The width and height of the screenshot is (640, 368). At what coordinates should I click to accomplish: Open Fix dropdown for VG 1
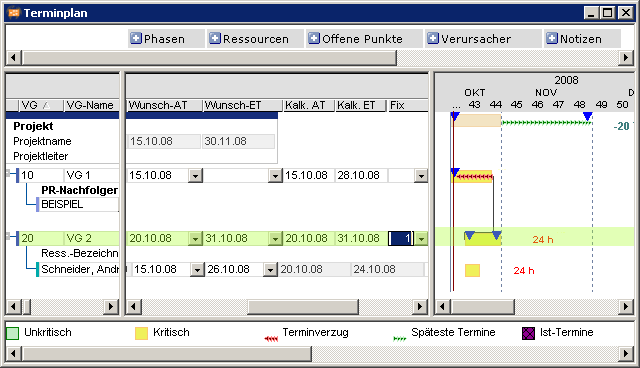(x=421, y=176)
